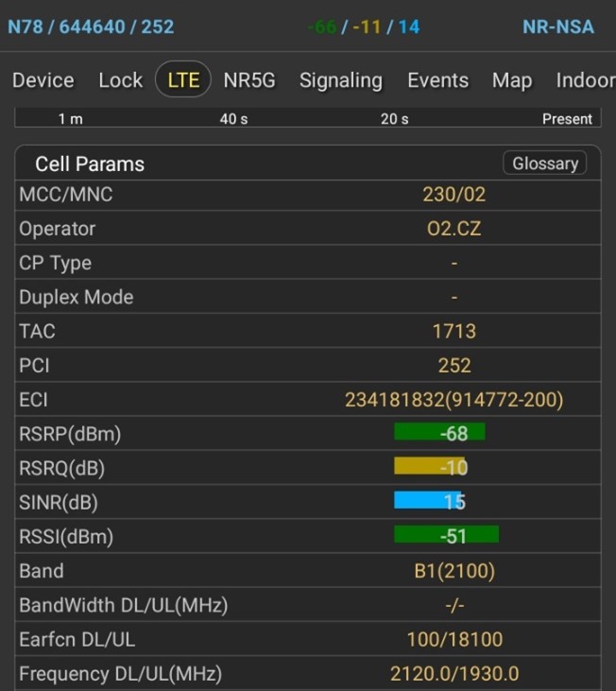This screenshot has width=616, height=691.
Task: Tap the green RSSI bar showing -51
Action: click(447, 534)
